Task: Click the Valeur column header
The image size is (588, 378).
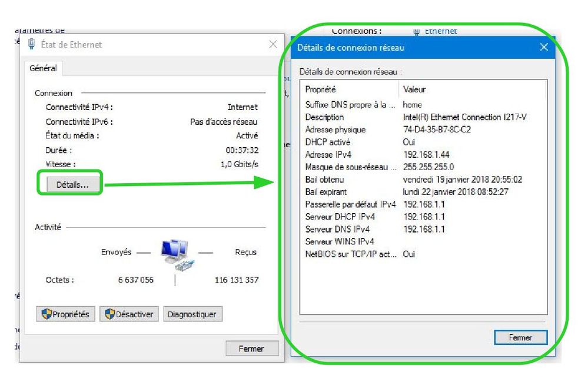Action: click(x=414, y=89)
